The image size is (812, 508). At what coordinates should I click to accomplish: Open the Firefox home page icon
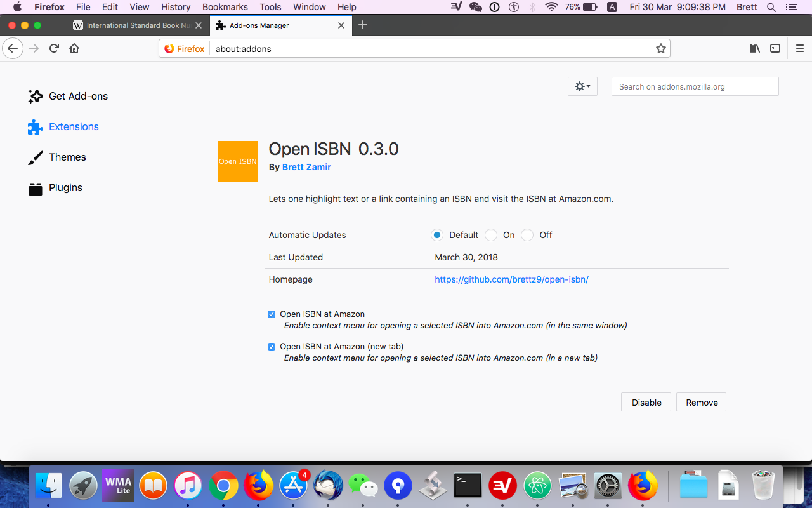(x=74, y=48)
